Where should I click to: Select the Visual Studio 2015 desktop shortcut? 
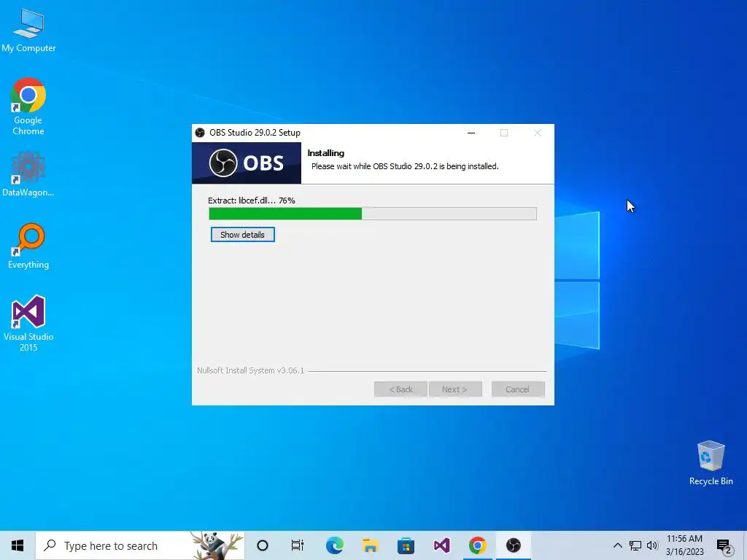click(28, 324)
